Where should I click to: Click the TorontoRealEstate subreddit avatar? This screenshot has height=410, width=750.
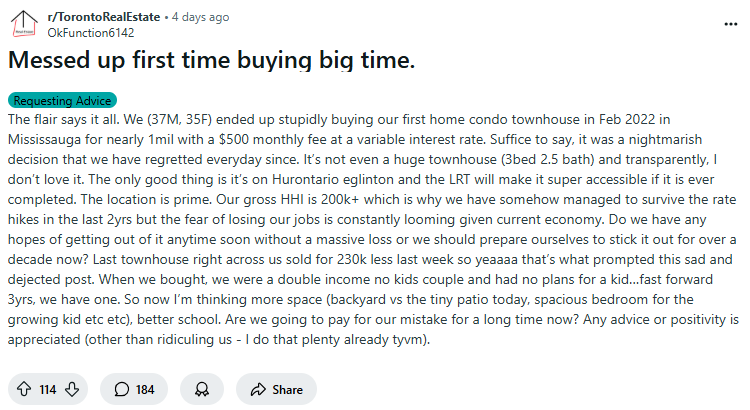coord(24,23)
